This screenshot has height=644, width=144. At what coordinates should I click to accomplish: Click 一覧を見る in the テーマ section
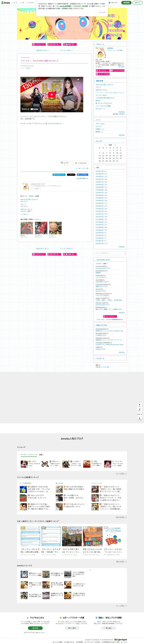pyautogui.click(x=121, y=135)
